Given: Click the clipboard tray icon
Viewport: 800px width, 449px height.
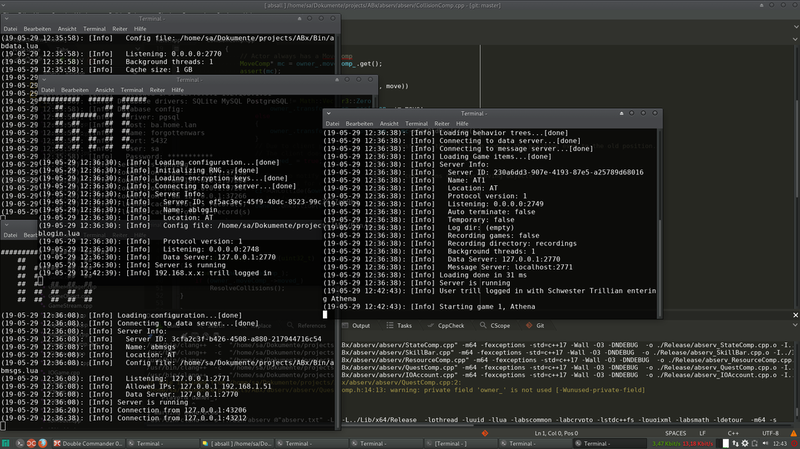Looking at the screenshot, I should 755,443.
